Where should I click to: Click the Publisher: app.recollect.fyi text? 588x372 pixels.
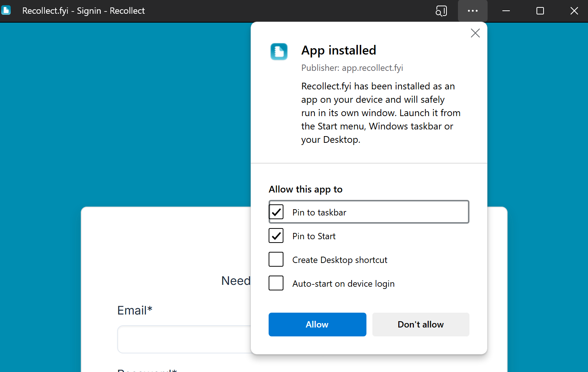pyautogui.click(x=352, y=68)
